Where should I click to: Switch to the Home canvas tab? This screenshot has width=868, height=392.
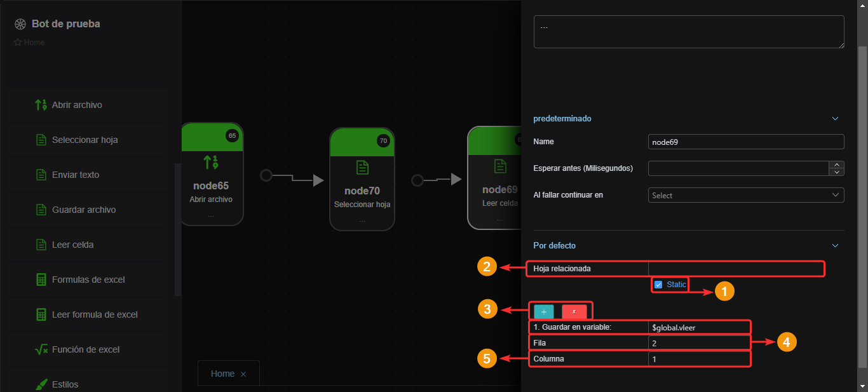pos(222,374)
